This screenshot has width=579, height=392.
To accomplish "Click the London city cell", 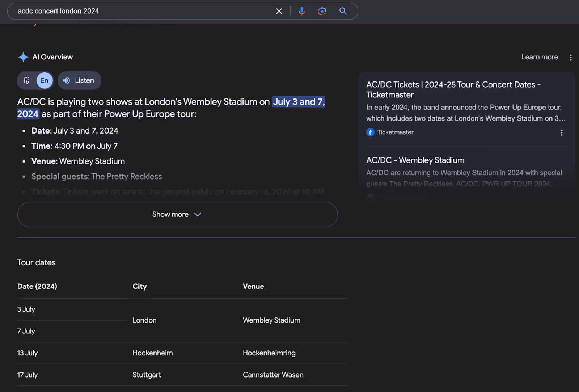I will tap(144, 320).
